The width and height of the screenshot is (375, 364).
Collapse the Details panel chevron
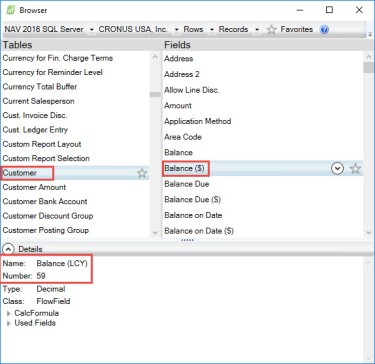(9, 249)
